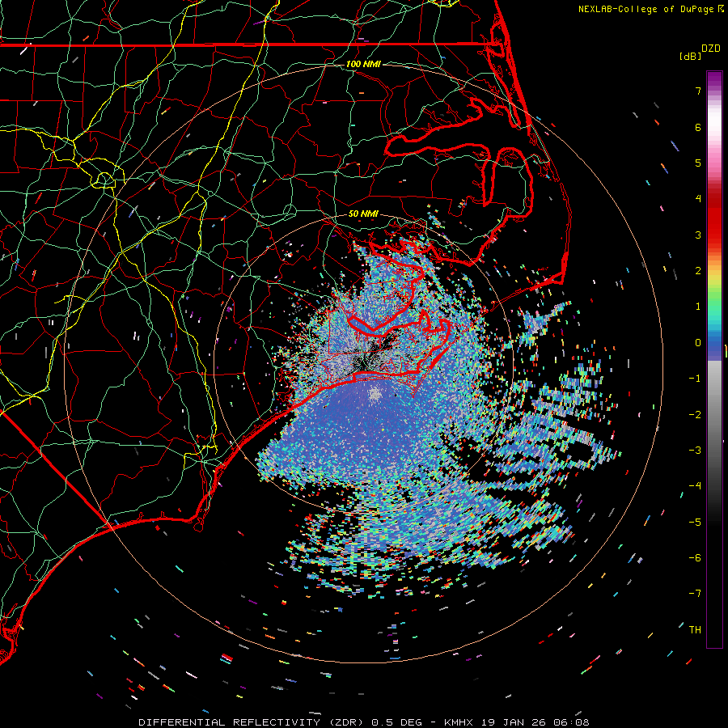This screenshot has width=728, height=728.
Task: Click the -5 value on the color scale
Action: [695, 523]
